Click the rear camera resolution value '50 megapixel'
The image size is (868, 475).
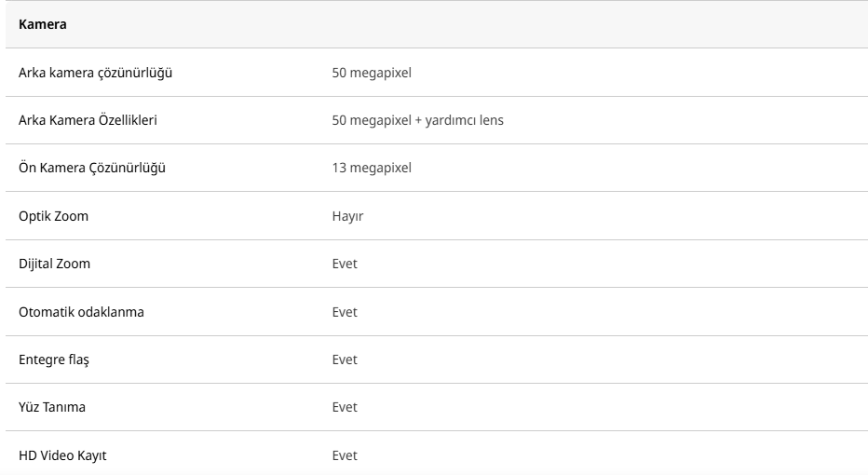372,73
